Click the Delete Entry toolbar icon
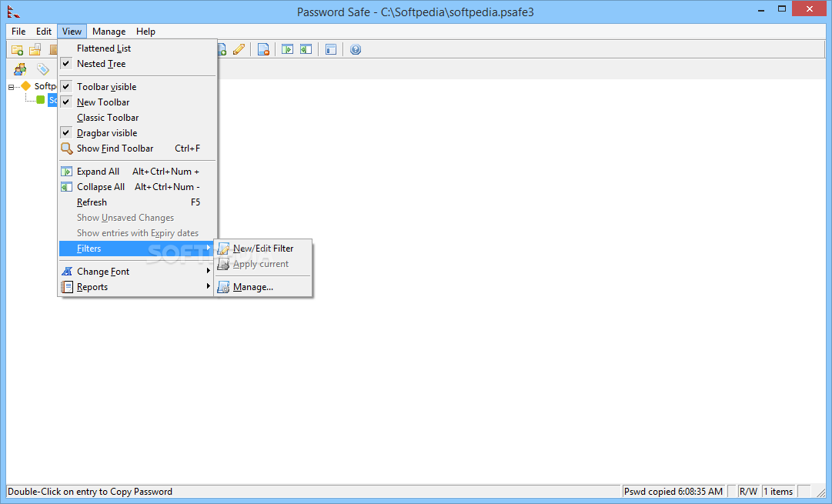Image resolution: width=832 pixels, height=504 pixels. 263,50
